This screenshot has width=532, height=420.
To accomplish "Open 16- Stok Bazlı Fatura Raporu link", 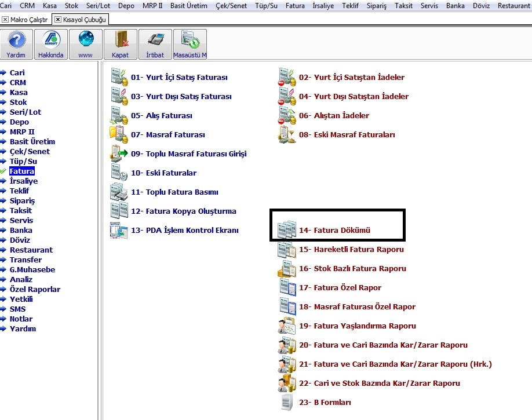I will pyautogui.click(x=352, y=268).
